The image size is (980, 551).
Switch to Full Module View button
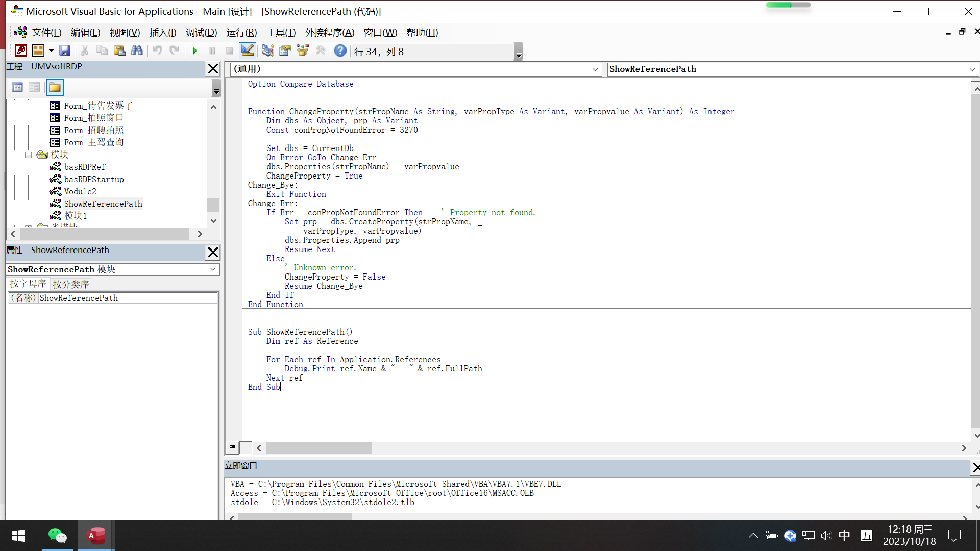(246, 448)
